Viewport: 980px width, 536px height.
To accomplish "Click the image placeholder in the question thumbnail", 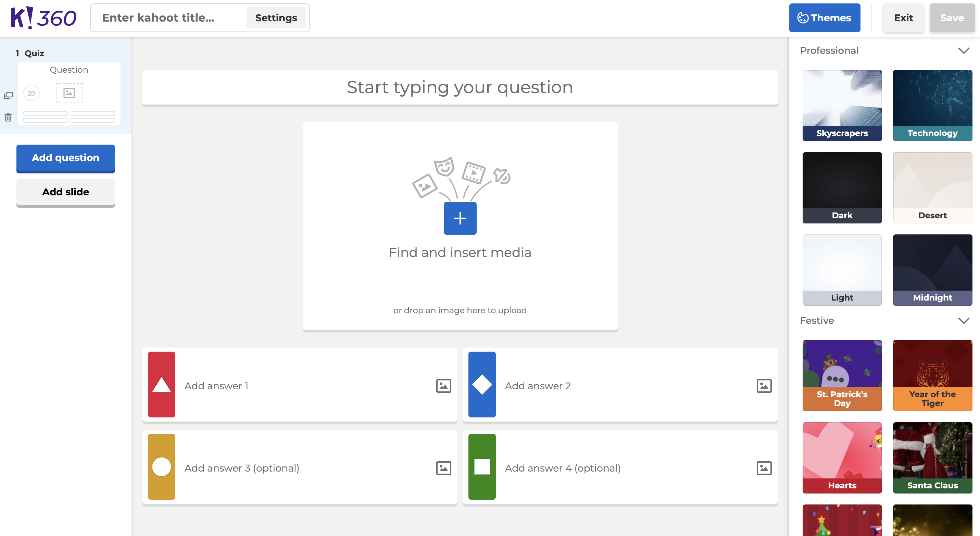I will point(69,93).
